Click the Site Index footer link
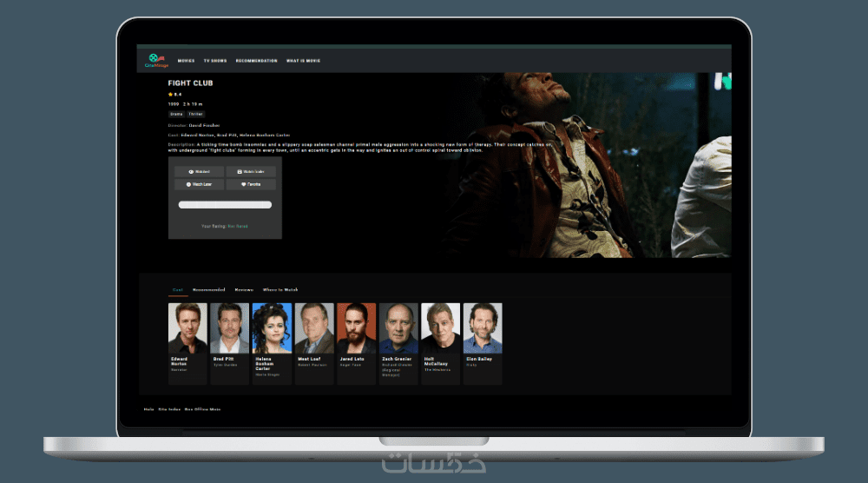The height and width of the screenshot is (483, 868). click(x=169, y=409)
